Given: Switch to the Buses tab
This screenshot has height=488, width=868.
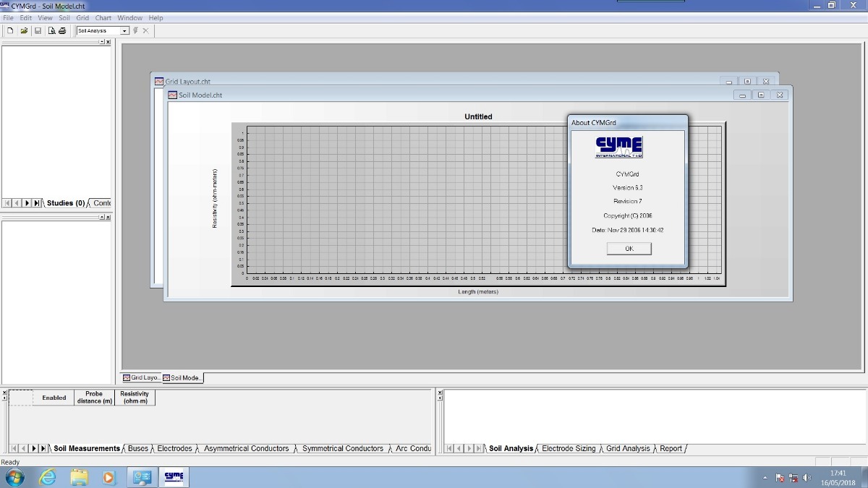Looking at the screenshot, I should coord(138,448).
